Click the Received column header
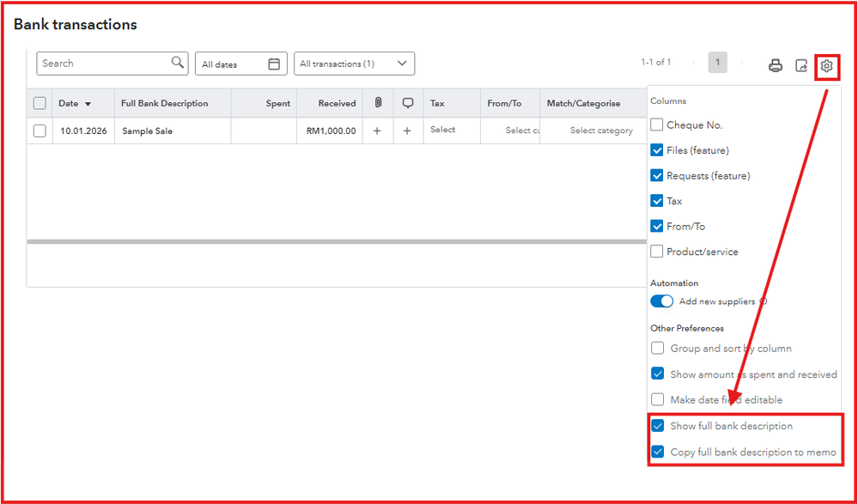The image size is (858, 504). (x=337, y=103)
